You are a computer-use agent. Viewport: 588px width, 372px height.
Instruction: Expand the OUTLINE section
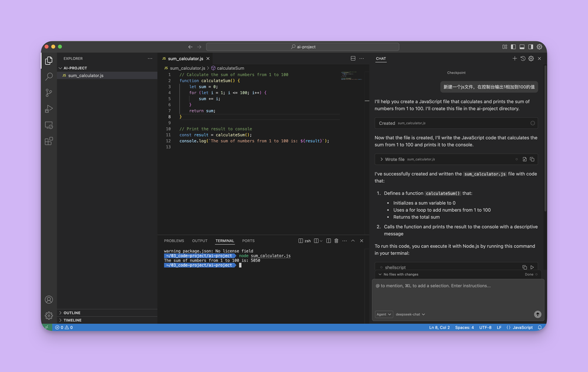72,313
